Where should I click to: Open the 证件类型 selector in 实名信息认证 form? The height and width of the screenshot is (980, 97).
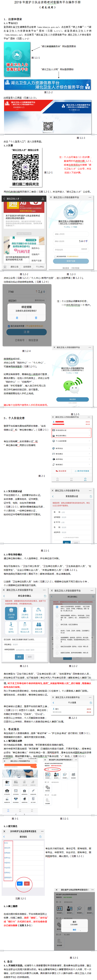72,517
